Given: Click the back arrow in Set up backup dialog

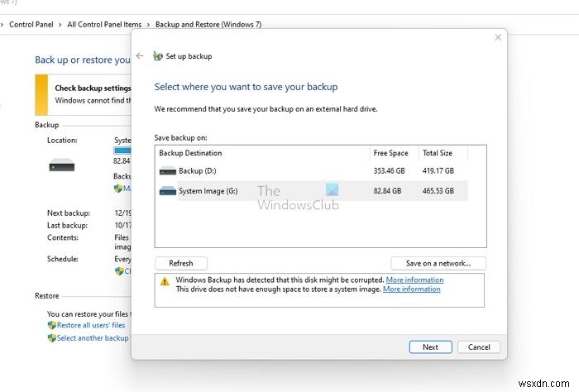Looking at the screenshot, I should pyautogui.click(x=140, y=55).
